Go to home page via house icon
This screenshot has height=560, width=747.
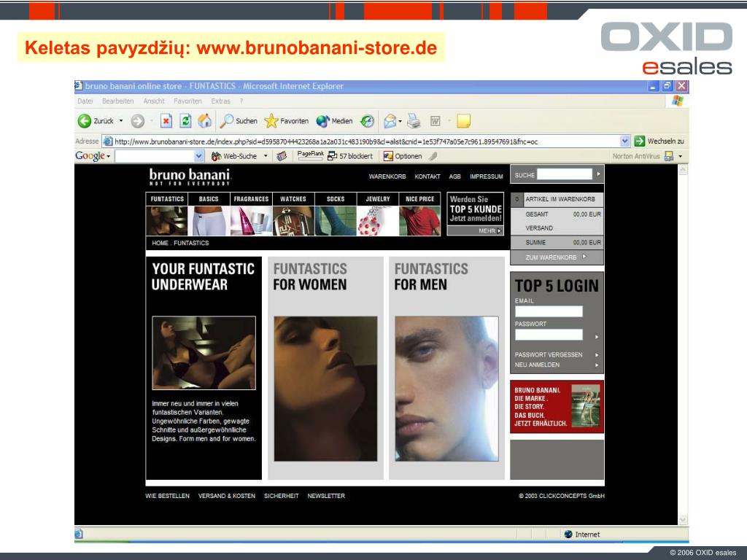(x=205, y=121)
